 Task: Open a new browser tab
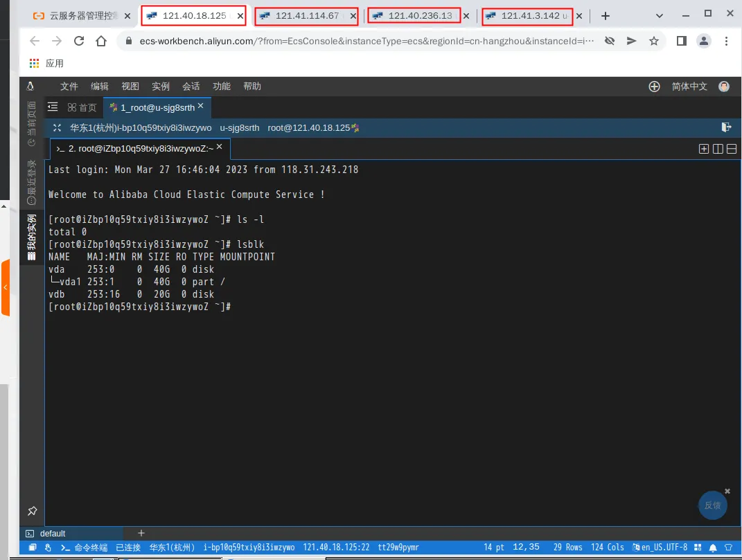(606, 16)
